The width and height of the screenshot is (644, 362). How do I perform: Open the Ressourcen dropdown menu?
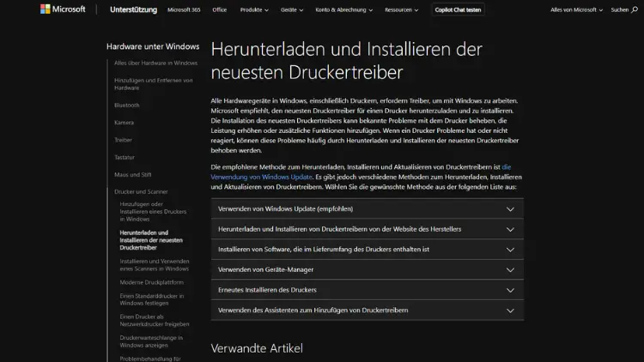[401, 9]
